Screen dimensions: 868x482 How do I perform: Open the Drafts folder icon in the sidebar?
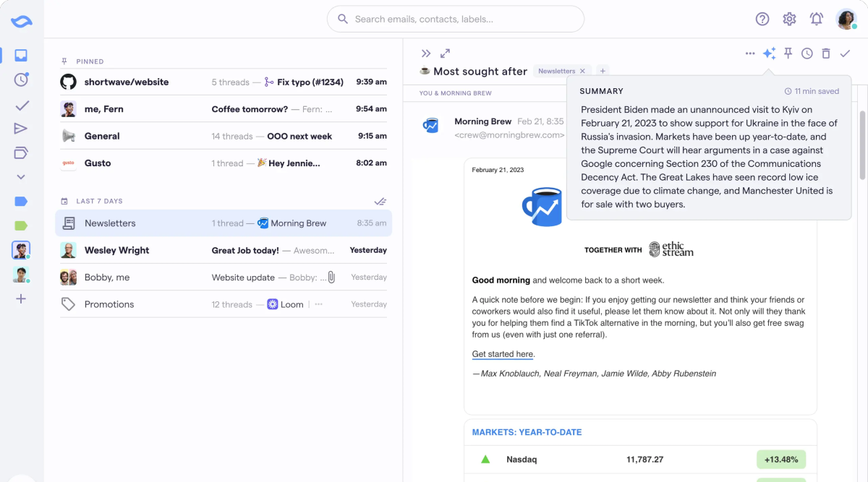tap(21, 152)
